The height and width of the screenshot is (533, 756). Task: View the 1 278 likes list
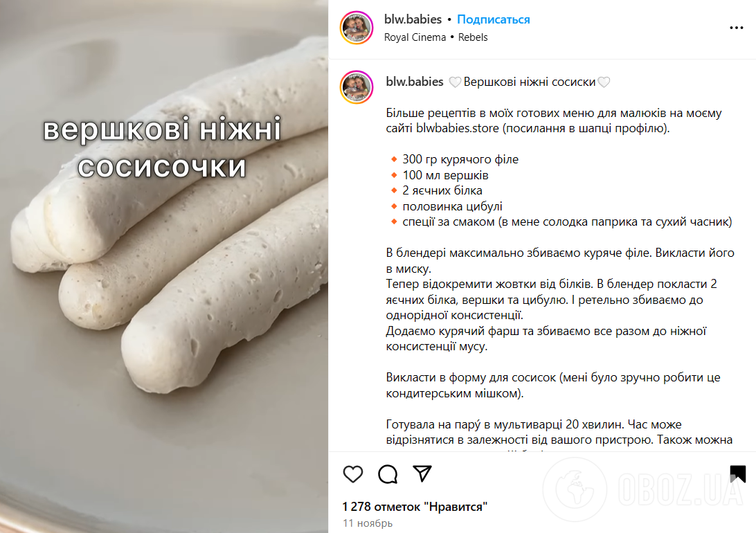coord(415,507)
